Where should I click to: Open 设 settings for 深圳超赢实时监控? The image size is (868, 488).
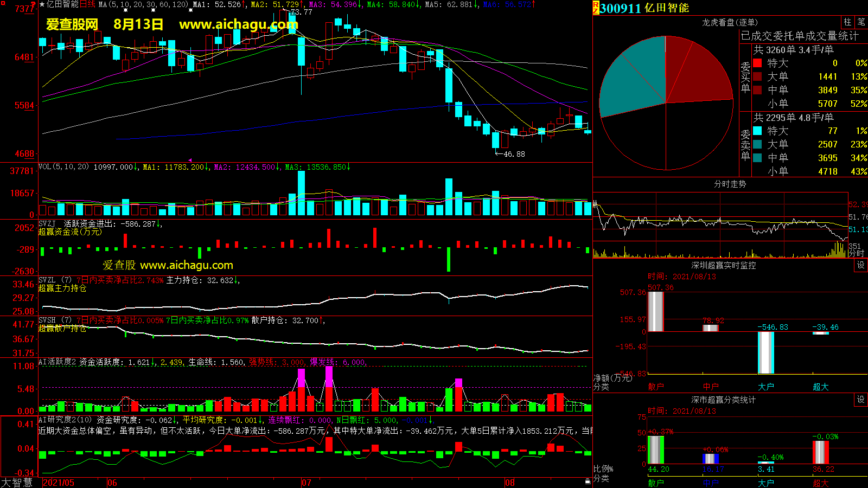click(x=860, y=265)
